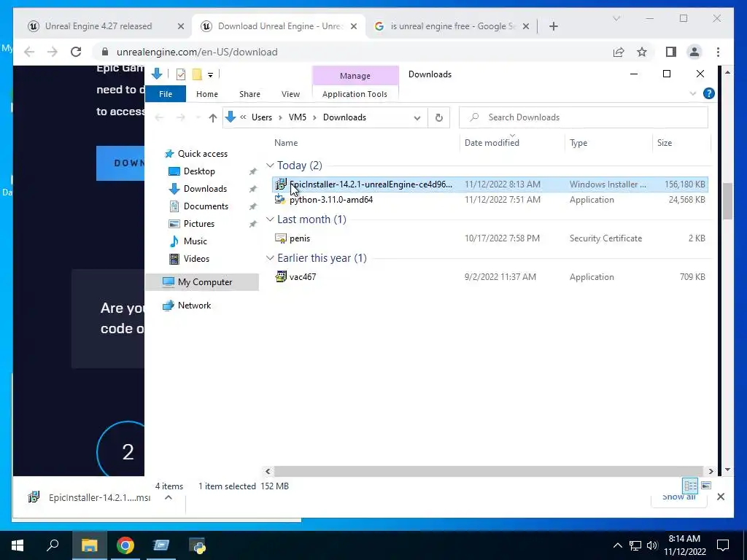Show hidden system tray icons
Screen dimensions: 747x560
(x=617, y=545)
